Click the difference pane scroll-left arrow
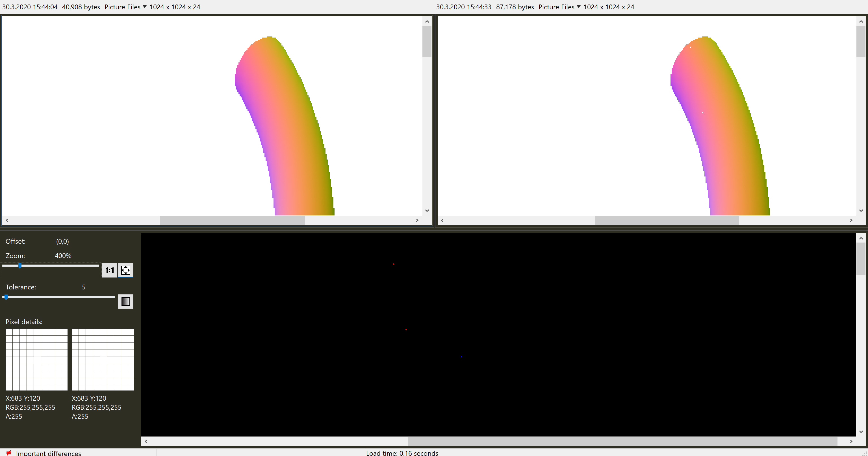The height and width of the screenshot is (456, 868). (146, 441)
